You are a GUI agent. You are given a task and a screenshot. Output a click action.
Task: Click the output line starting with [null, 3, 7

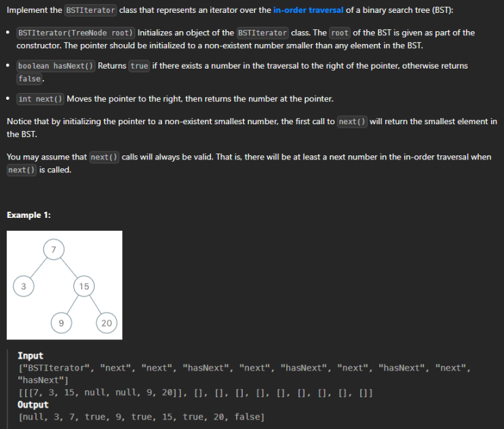pyautogui.click(x=141, y=417)
